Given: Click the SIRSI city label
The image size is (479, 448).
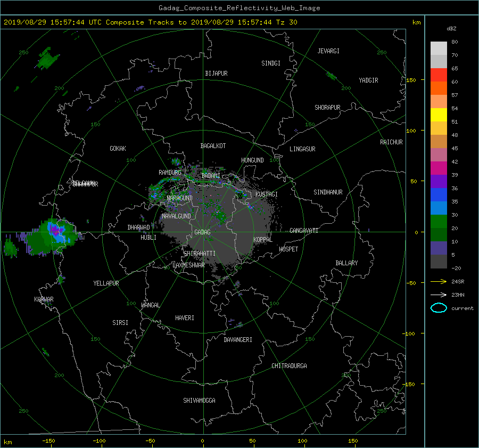Looking at the screenshot, I should pos(120,323).
